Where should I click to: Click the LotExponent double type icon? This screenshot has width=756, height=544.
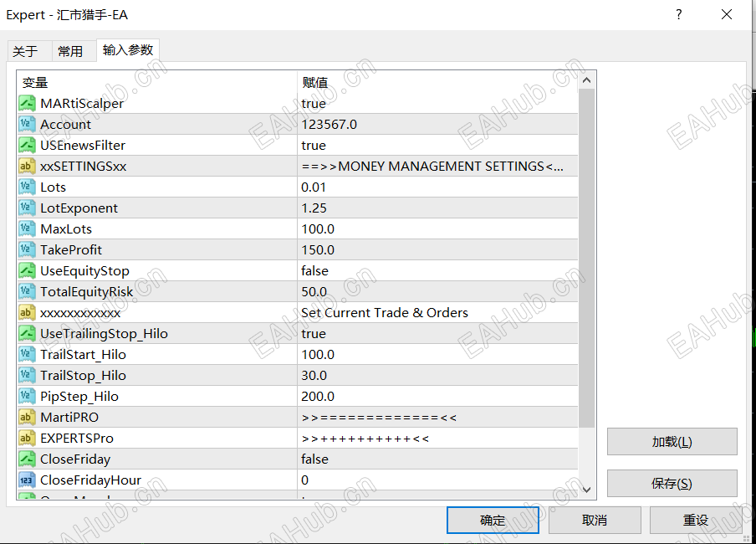click(x=27, y=208)
